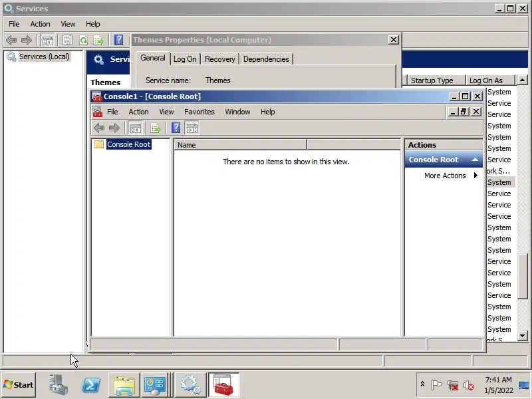The image size is (532, 399).
Task: Click More Actions in Actions pane
Action: (x=445, y=176)
